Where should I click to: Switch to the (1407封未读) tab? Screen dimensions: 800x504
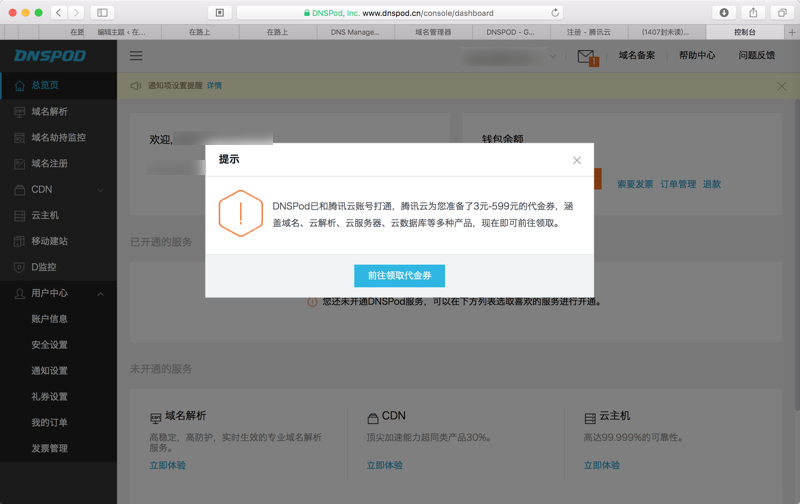[666, 32]
